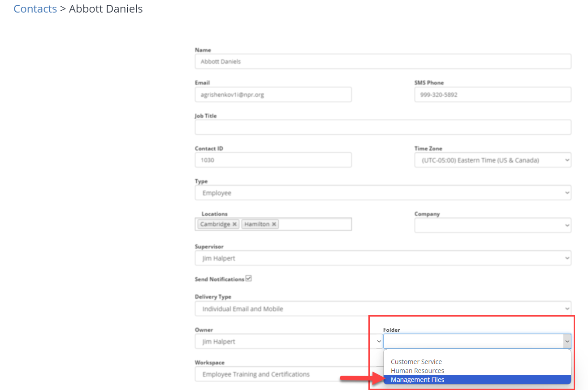This screenshot has height=390, width=588.
Task: Remove the Cambridge location tag
Action: coord(234,224)
